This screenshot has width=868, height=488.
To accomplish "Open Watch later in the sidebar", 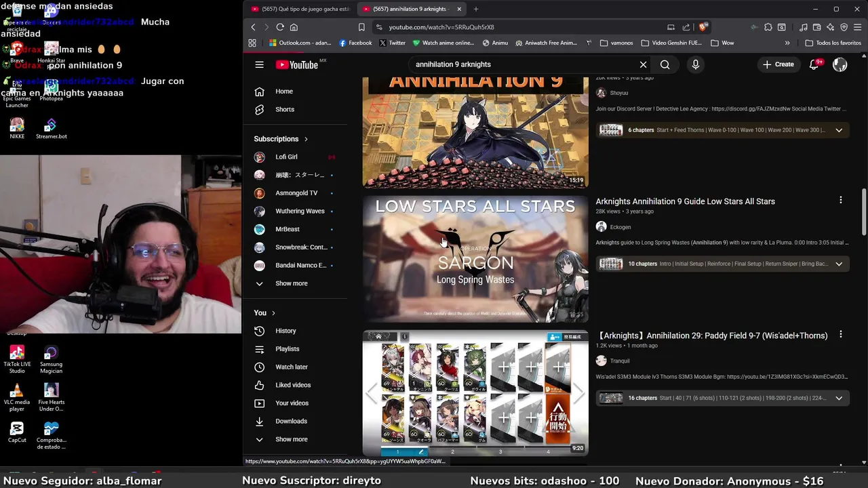I will coord(291,367).
